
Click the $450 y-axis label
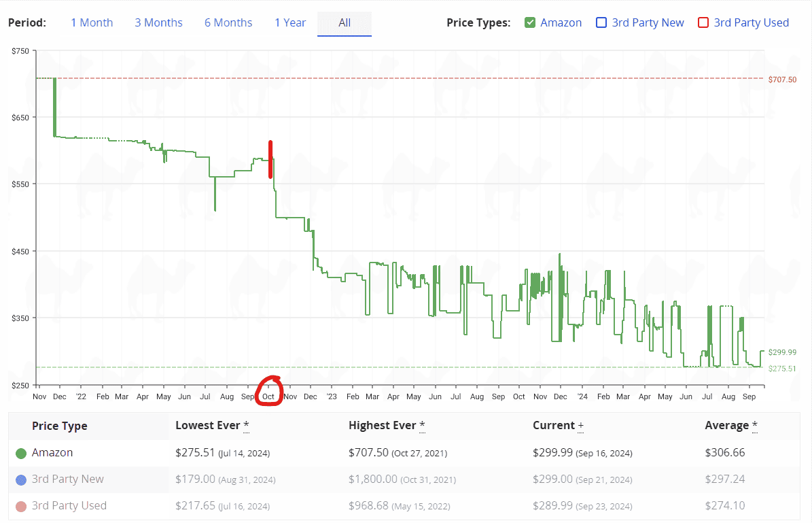click(x=20, y=252)
